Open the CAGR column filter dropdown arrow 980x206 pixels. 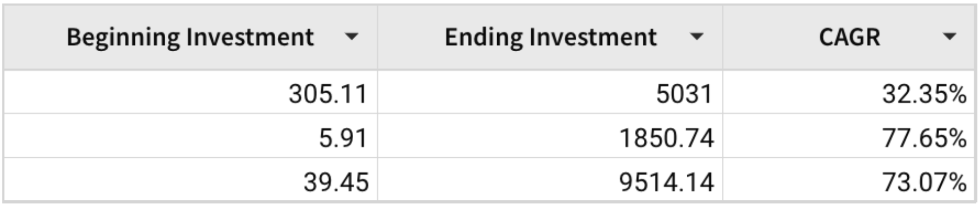[x=949, y=37]
